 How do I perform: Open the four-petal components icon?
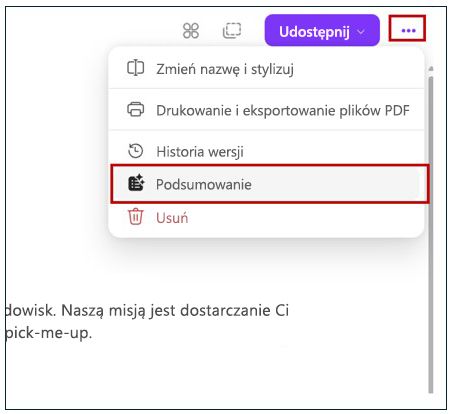[191, 31]
